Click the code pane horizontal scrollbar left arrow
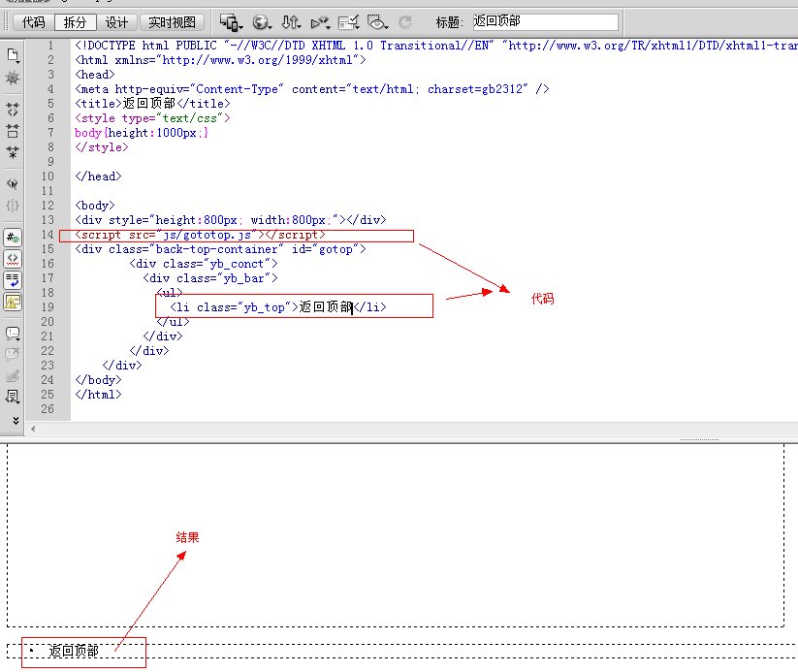Viewport: 798px width, 672px height. [x=32, y=429]
